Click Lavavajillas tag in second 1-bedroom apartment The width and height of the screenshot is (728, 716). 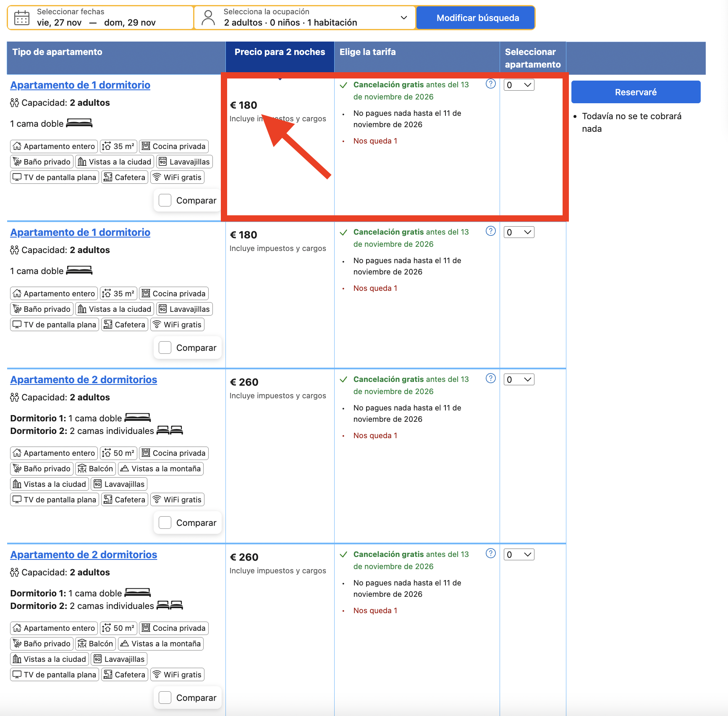pos(184,309)
